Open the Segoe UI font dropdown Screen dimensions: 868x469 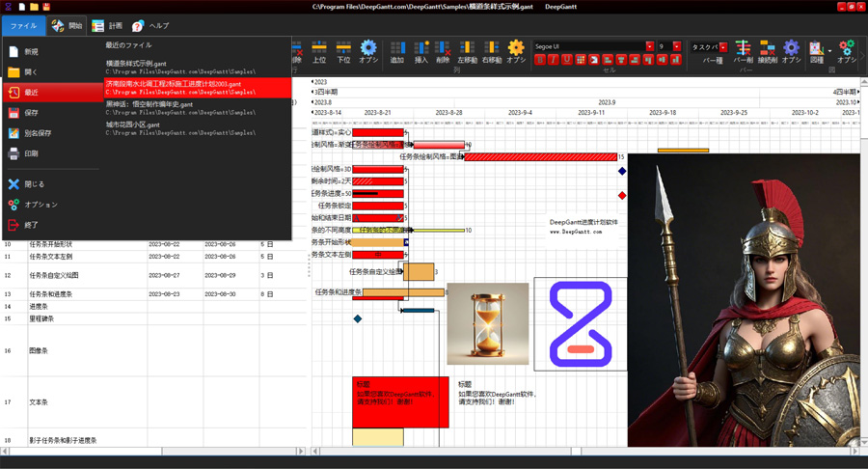(649, 46)
